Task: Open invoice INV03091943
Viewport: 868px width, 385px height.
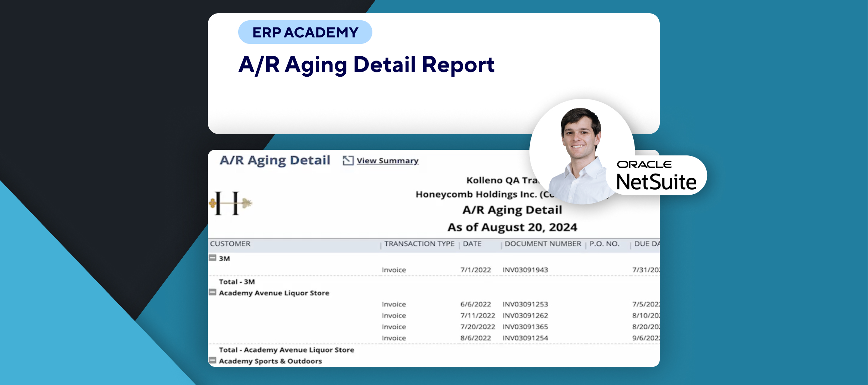Action: (x=525, y=270)
